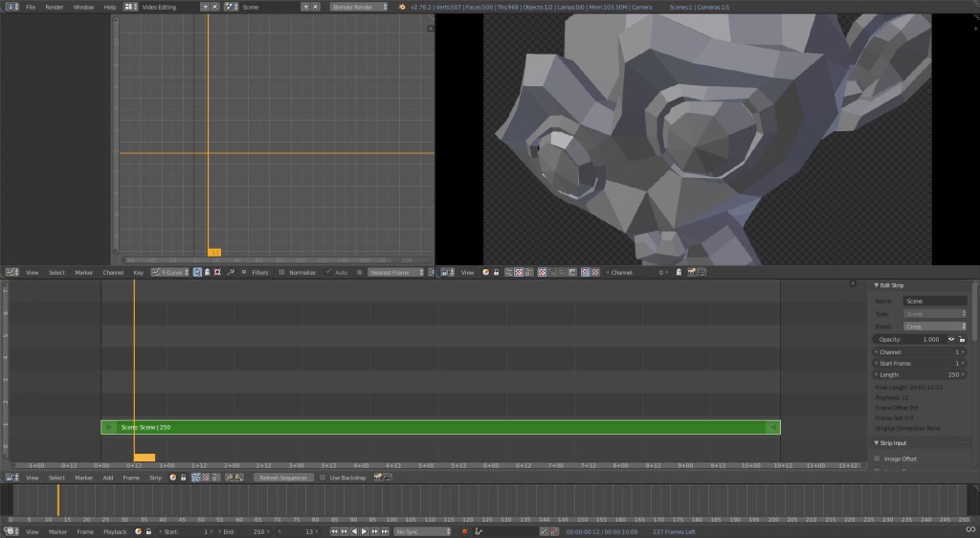
Task: Open the No Sync dropdown
Action: pos(422,531)
